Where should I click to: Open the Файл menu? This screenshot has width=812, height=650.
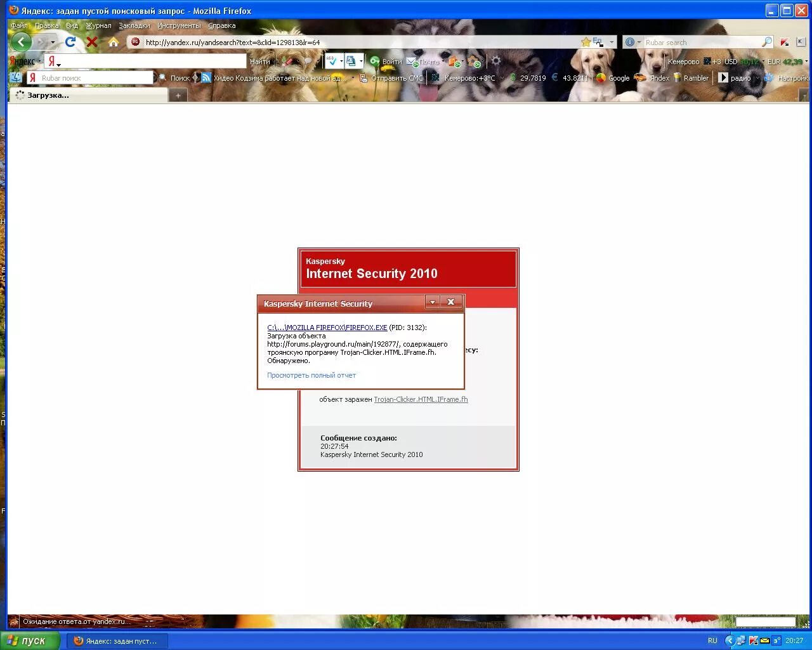coord(18,25)
